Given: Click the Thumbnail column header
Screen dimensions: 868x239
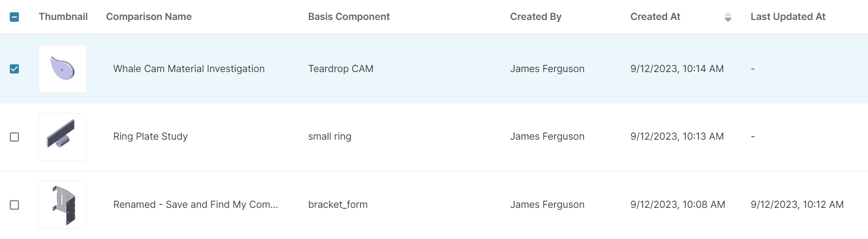Looking at the screenshot, I should coord(63,17).
